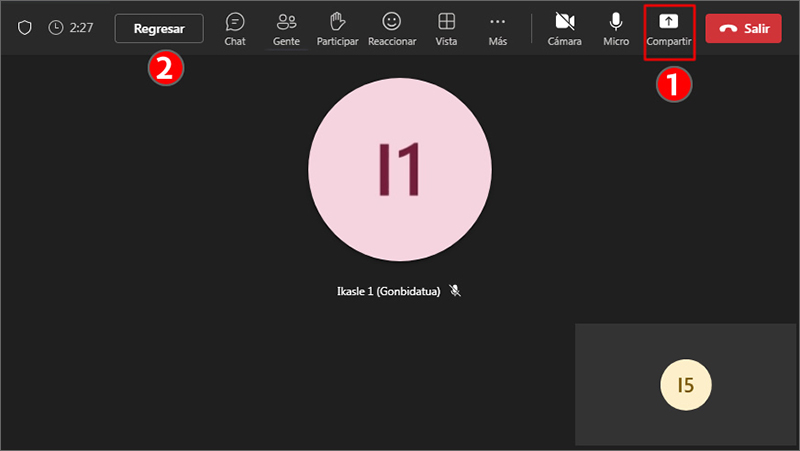Image resolution: width=800 pixels, height=451 pixels.
Task: Open the Chat panel
Action: pos(235,28)
